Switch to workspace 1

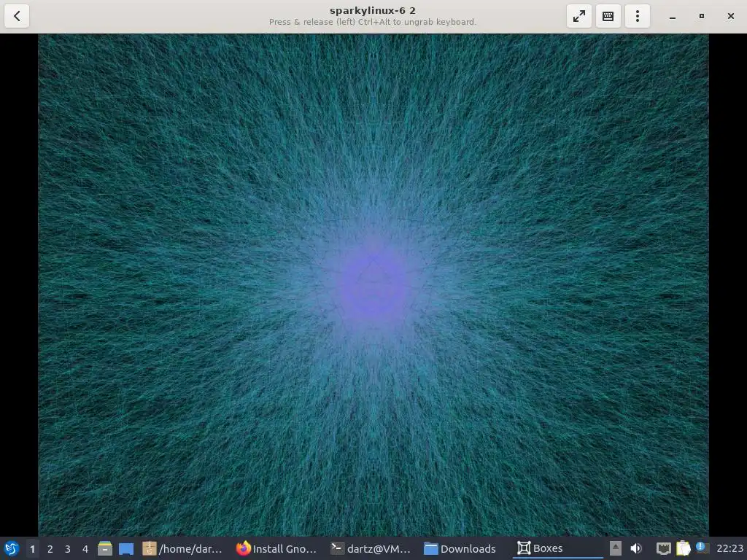32,549
